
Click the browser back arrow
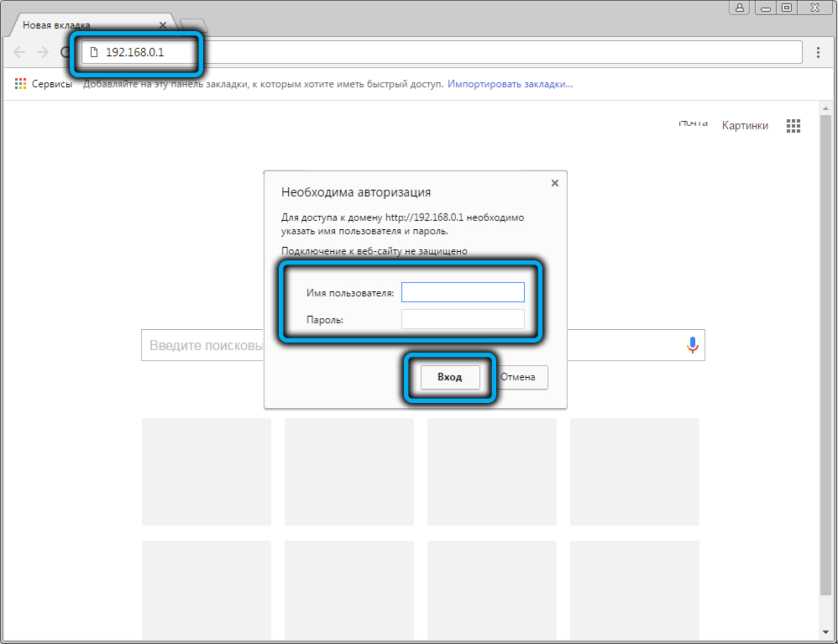click(20, 52)
